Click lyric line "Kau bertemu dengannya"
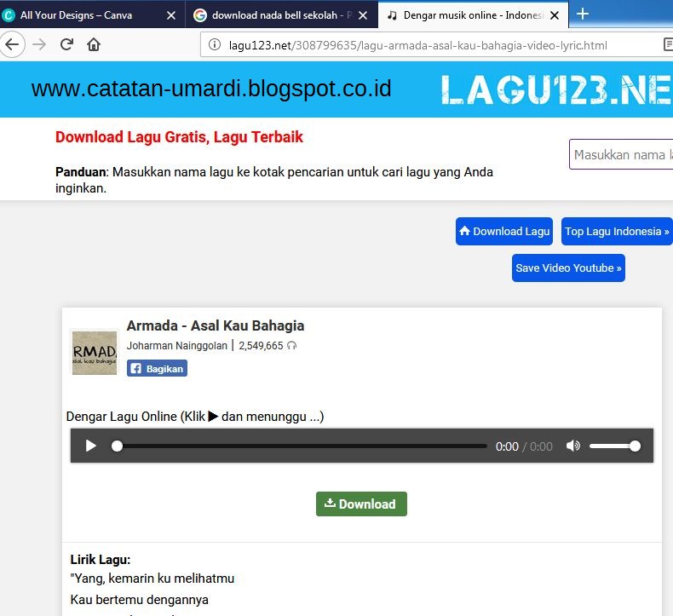This screenshot has width=673, height=616. pos(140,600)
